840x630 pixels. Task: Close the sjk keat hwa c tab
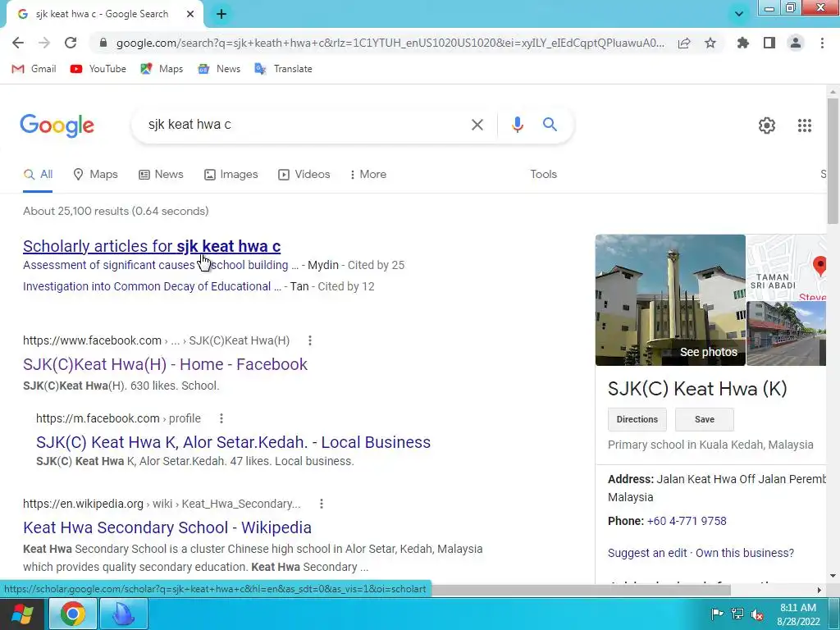190,15
